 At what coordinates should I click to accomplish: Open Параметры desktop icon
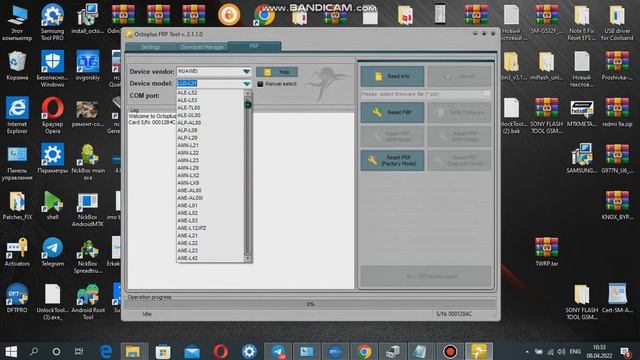[x=52, y=159]
